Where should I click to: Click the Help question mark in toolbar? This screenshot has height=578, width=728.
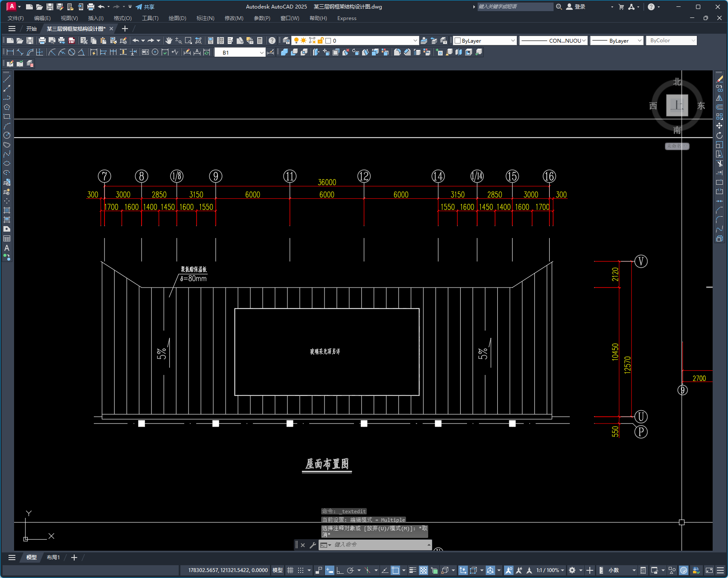[x=272, y=41]
